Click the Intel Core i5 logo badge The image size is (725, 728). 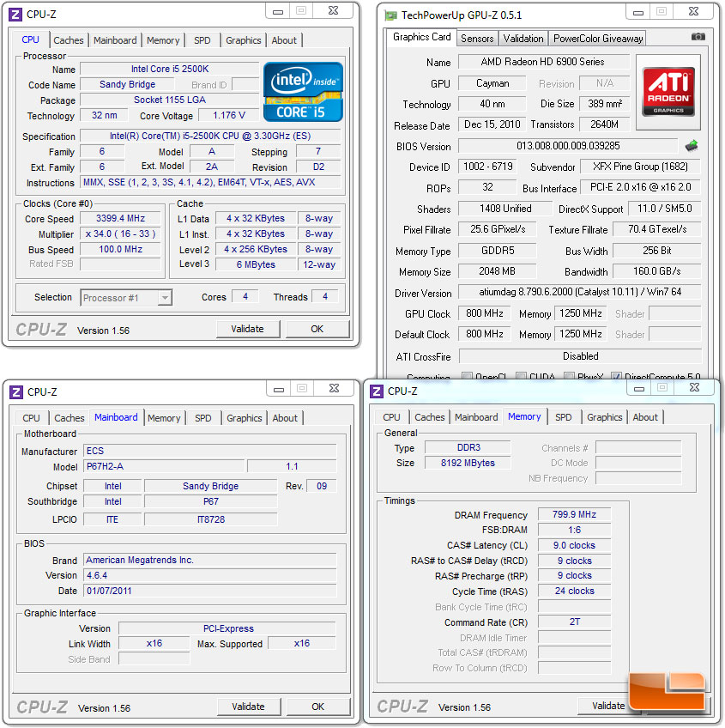point(303,92)
